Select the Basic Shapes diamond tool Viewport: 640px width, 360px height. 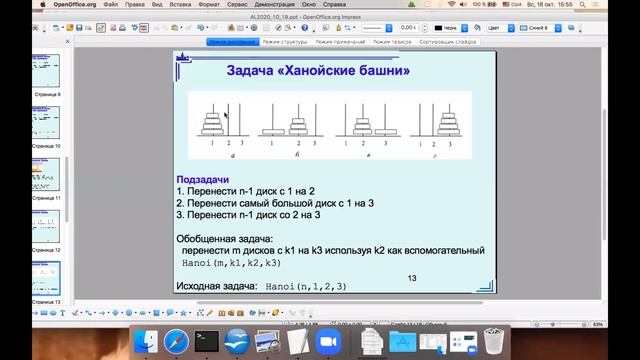tap(115, 313)
